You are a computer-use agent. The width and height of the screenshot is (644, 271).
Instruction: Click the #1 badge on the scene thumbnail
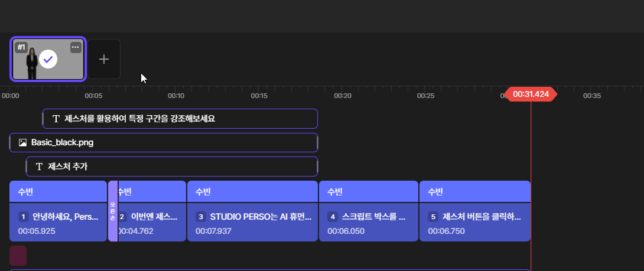(21, 47)
